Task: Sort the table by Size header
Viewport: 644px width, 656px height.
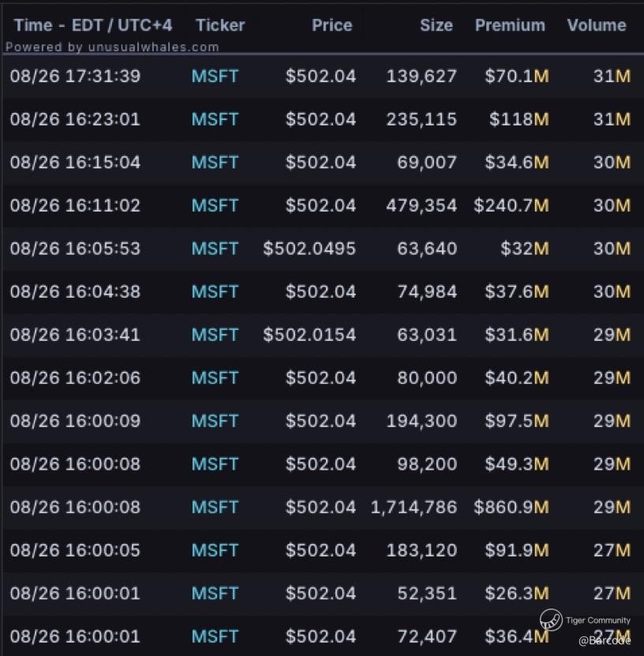Action: click(x=436, y=25)
